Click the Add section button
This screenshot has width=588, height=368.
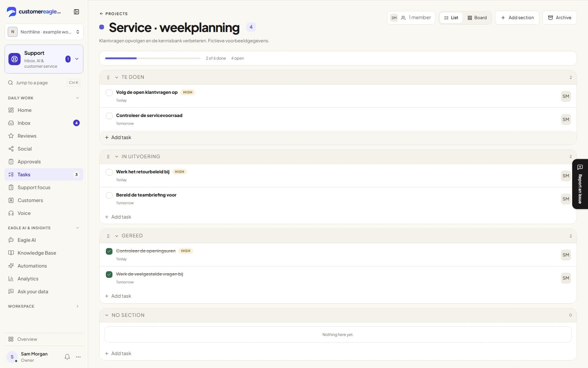click(x=517, y=18)
